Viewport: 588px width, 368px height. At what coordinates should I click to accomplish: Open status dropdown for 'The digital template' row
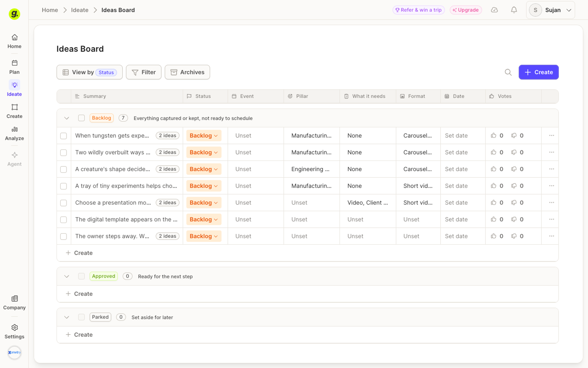point(204,219)
